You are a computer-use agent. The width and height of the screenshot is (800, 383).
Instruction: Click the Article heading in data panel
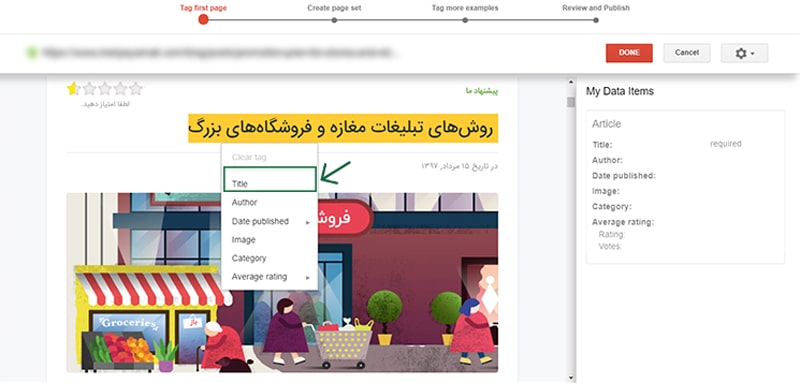(607, 124)
